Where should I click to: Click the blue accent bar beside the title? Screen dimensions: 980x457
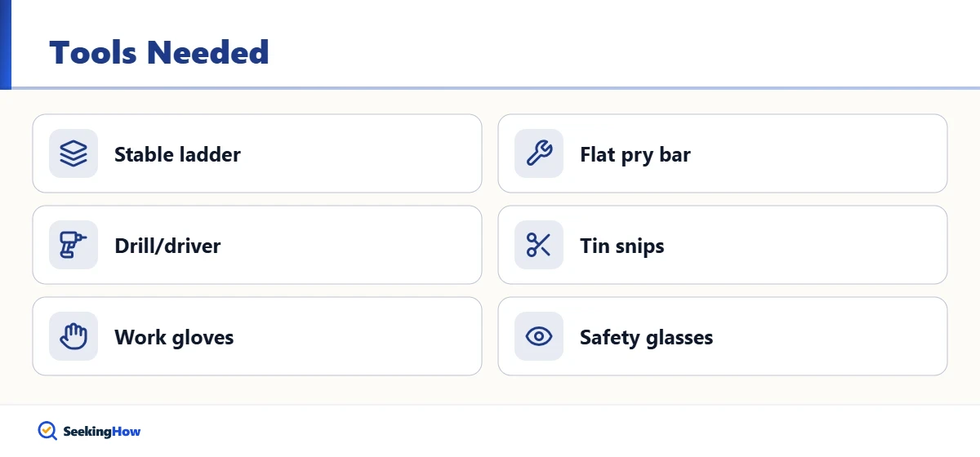[x=5, y=44]
